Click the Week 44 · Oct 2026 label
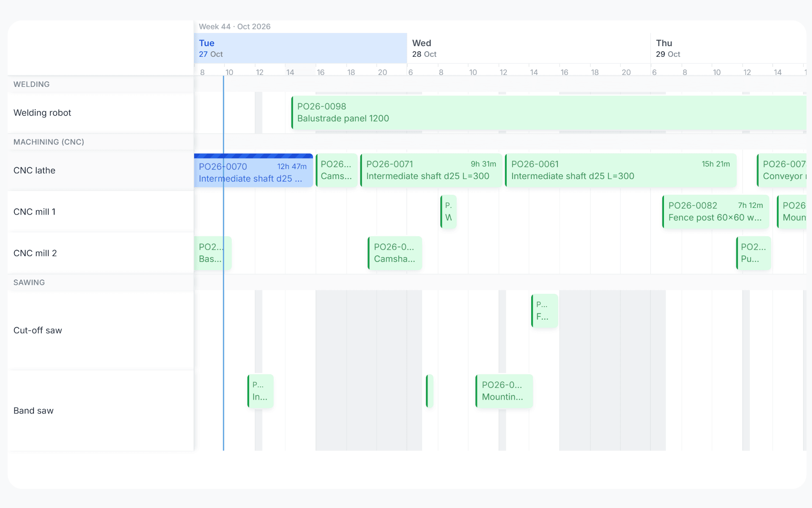 pyautogui.click(x=235, y=26)
